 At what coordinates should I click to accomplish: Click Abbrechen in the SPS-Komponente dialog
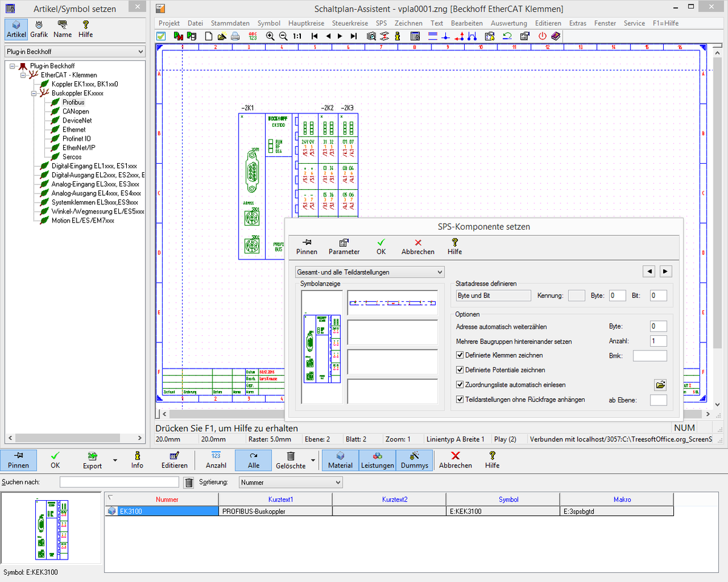pos(417,246)
